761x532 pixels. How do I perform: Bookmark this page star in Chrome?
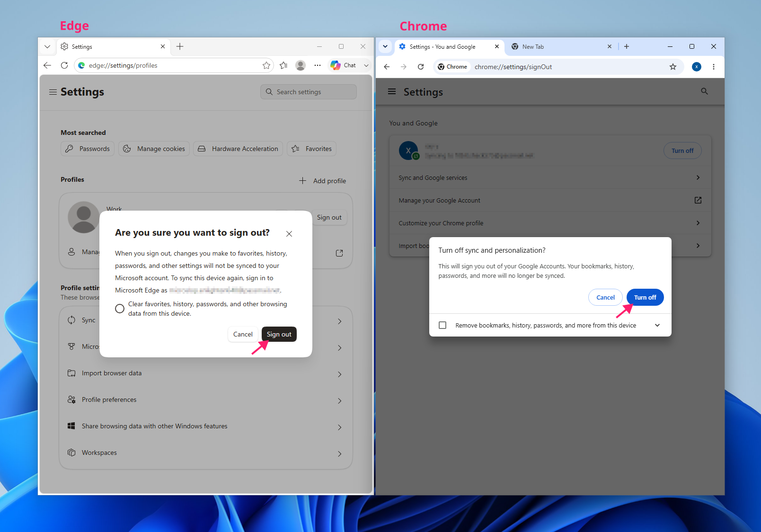(x=673, y=67)
